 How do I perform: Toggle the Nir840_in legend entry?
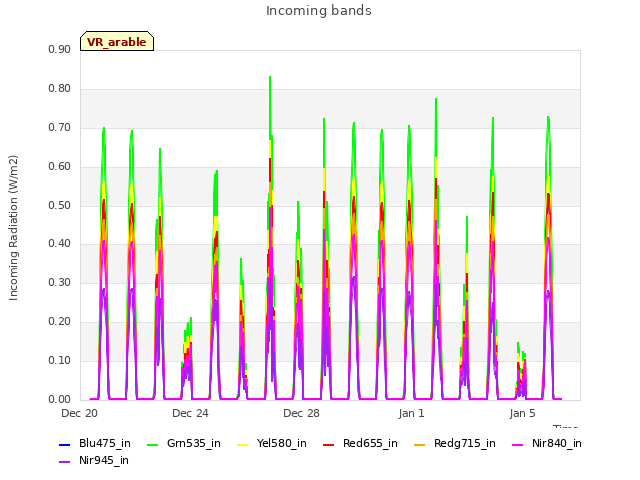(x=547, y=444)
